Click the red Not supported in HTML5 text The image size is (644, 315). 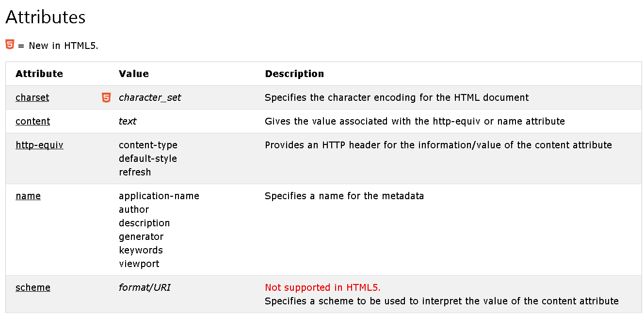(323, 287)
